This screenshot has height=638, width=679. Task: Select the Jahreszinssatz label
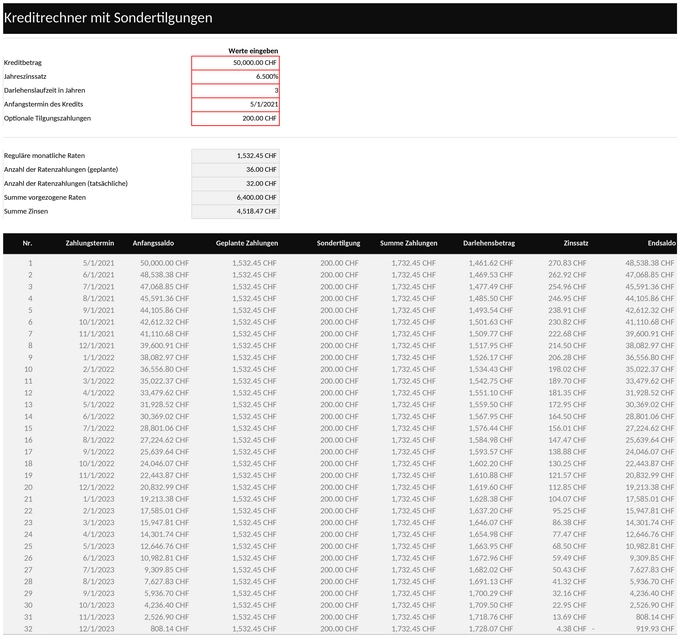tap(25, 77)
